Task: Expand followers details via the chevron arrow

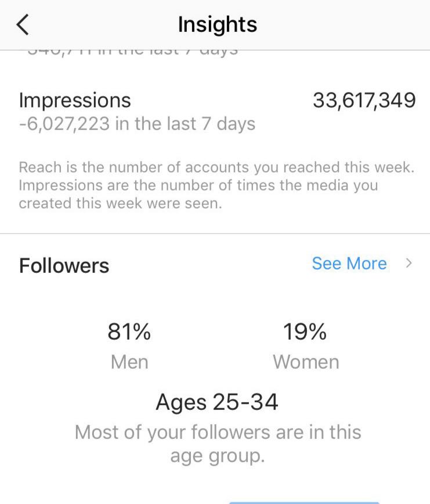Action: 409,264
